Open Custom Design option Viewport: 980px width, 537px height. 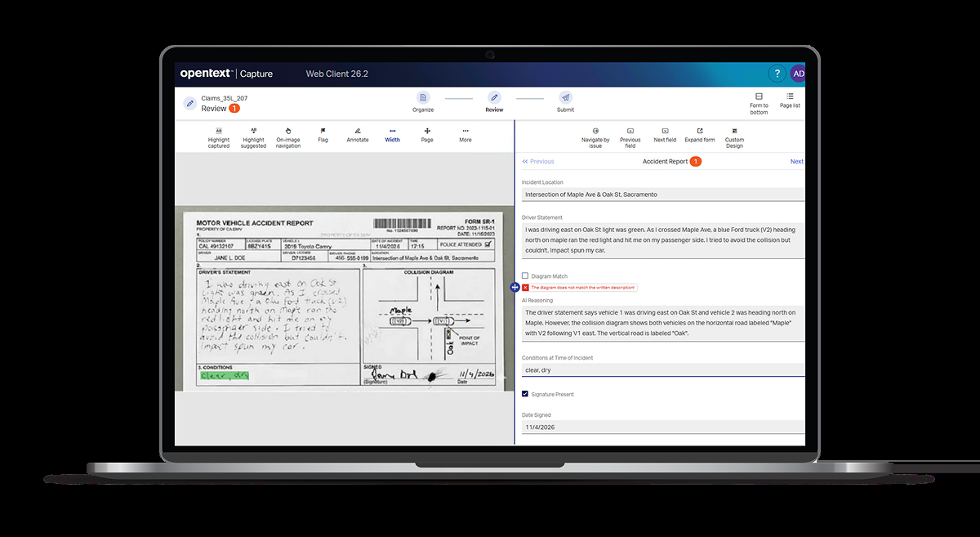[x=734, y=137]
